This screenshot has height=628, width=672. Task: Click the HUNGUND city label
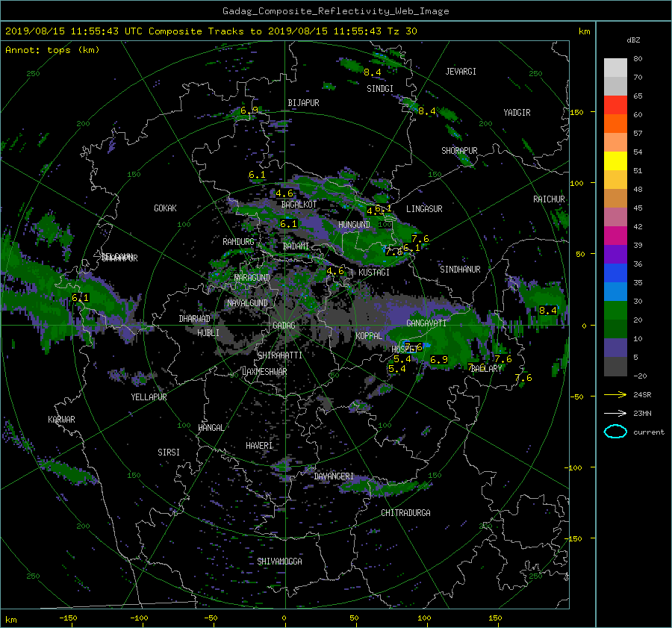pyautogui.click(x=354, y=225)
